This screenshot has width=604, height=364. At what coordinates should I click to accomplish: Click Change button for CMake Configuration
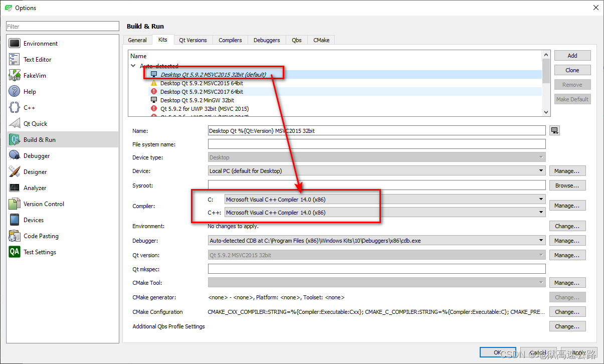tap(567, 312)
